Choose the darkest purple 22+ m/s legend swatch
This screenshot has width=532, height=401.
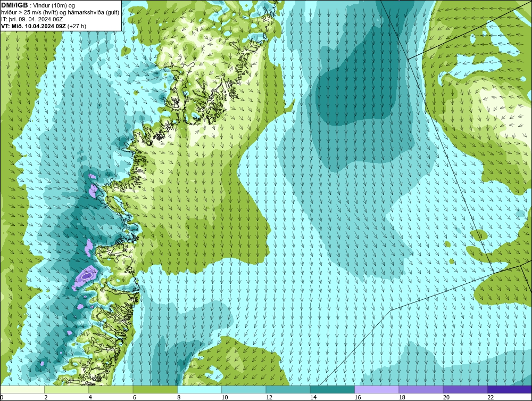coord(510,389)
